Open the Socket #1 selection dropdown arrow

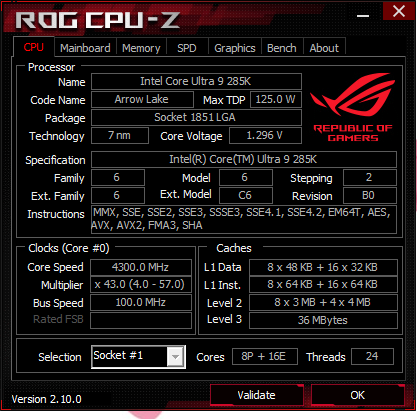(x=175, y=357)
